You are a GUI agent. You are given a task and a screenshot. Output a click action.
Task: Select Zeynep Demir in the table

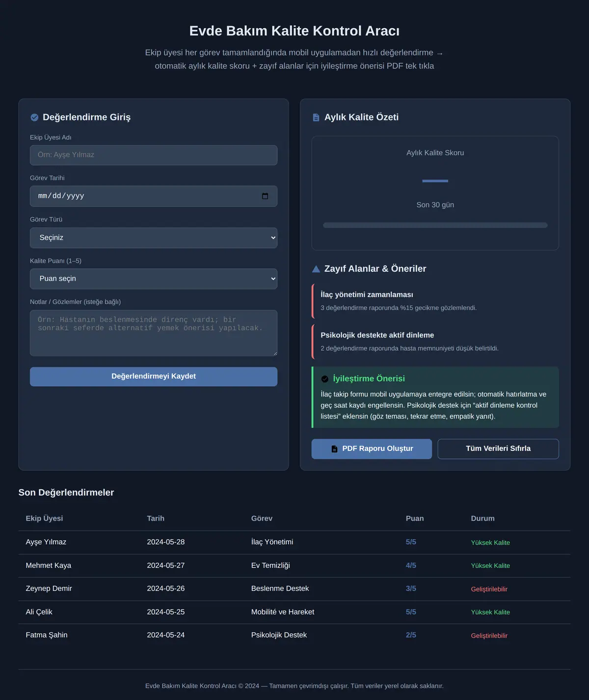click(x=49, y=589)
